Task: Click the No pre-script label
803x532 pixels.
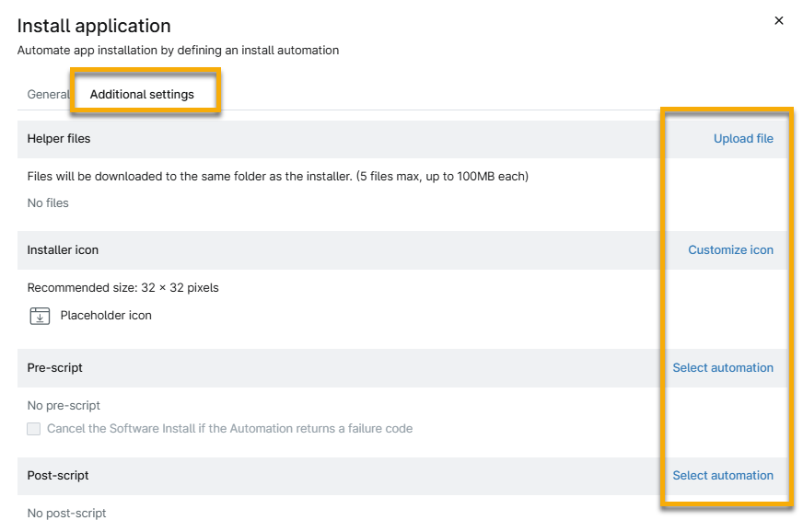Action: tap(64, 405)
